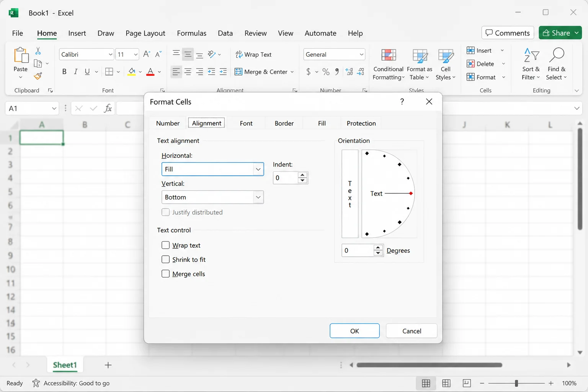Click Align Right icon in ribbon
This screenshot has width=588, height=392.
pos(199,72)
